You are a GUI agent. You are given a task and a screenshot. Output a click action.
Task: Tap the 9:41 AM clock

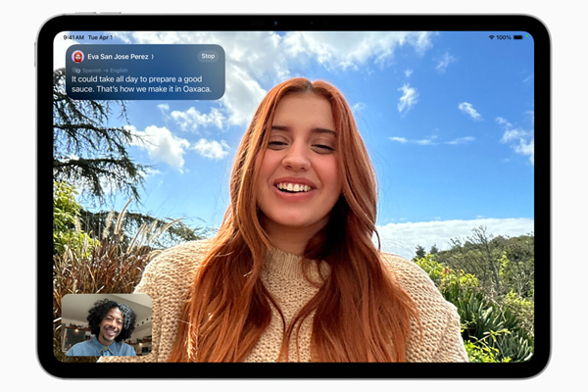click(x=73, y=37)
